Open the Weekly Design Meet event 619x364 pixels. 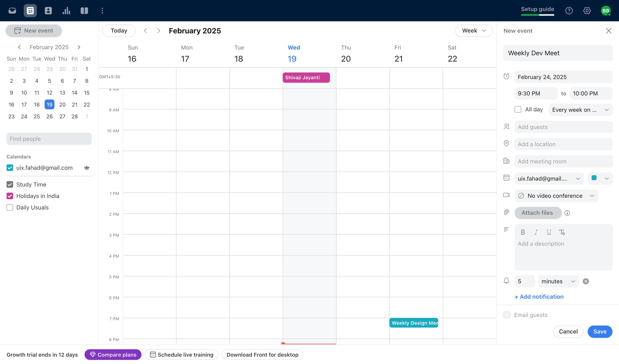pyautogui.click(x=414, y=323)
